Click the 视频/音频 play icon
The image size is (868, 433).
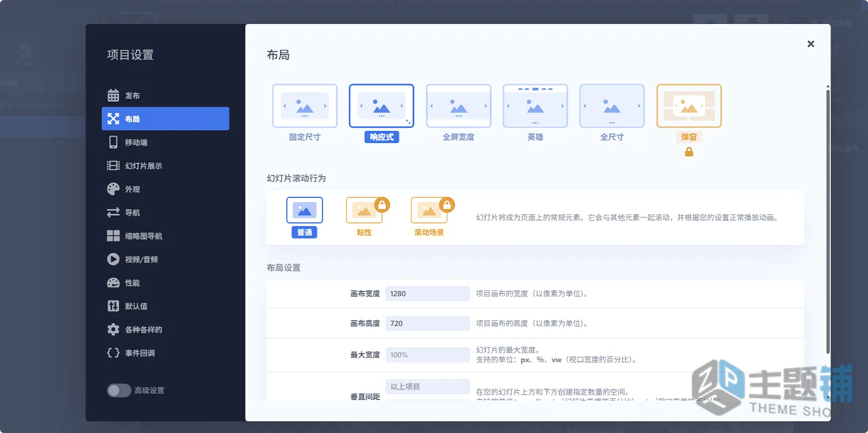pos(113,259)
